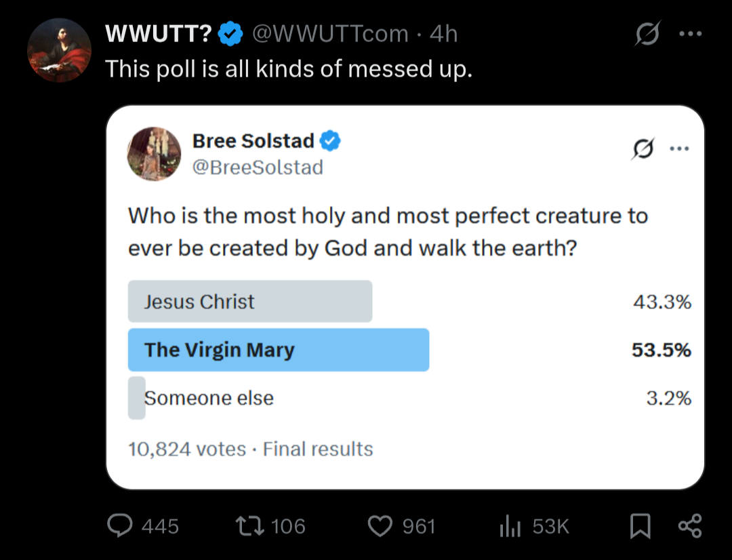Screen dimensions: 732x560
Task: Open the @WWUTTcom handle link
Action: pyautogui.click(x=330, y=33)
